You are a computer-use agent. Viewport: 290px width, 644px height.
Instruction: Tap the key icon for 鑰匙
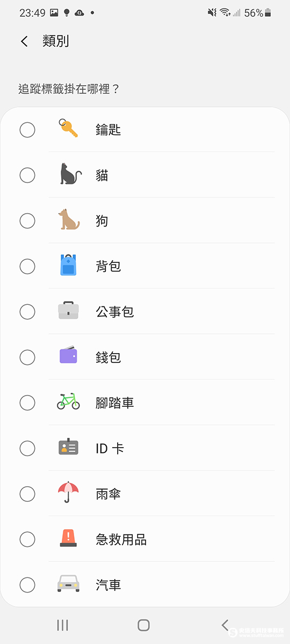(68, 128)
